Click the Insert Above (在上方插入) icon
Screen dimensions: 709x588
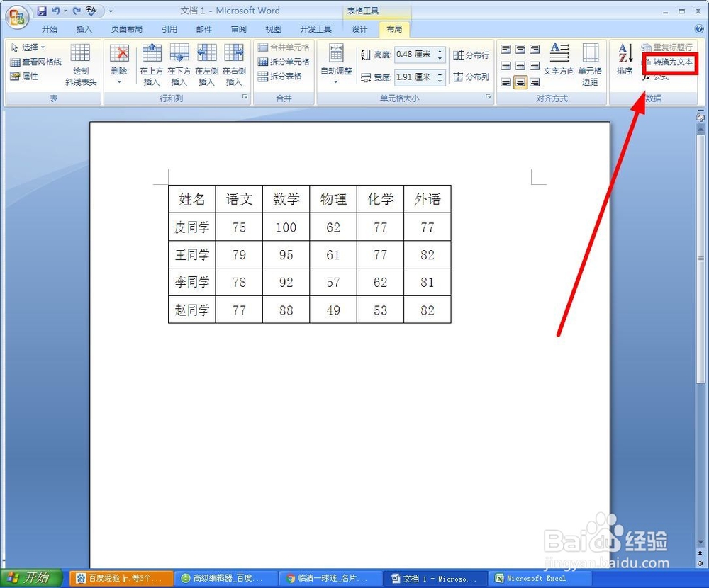(x=152, y=53)
